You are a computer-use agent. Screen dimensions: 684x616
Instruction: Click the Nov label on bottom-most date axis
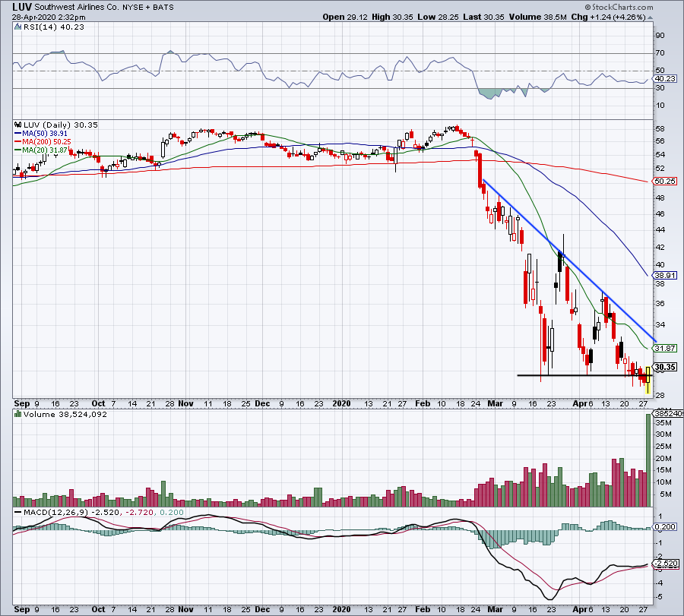pyautogui.click(x=186, y=609)
